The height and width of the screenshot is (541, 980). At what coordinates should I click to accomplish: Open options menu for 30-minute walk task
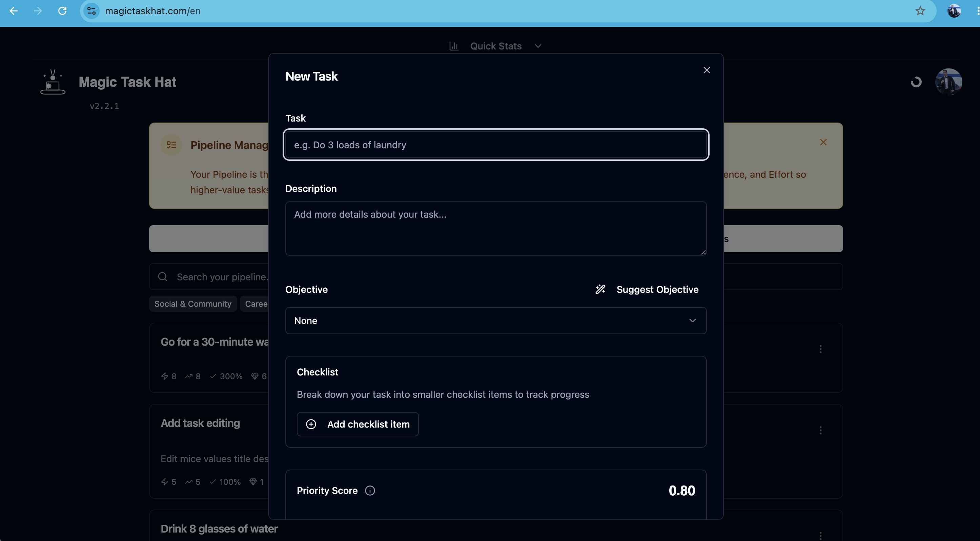[x=821, y=349]
